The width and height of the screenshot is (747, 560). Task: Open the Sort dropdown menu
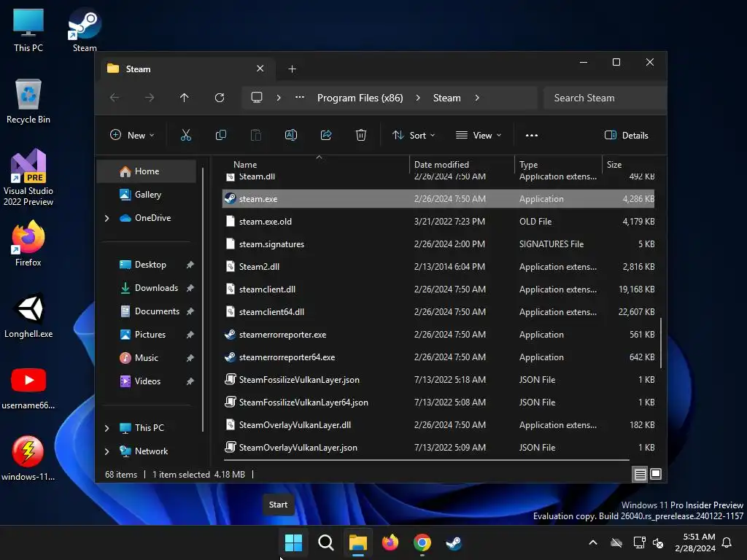[414, 135]
